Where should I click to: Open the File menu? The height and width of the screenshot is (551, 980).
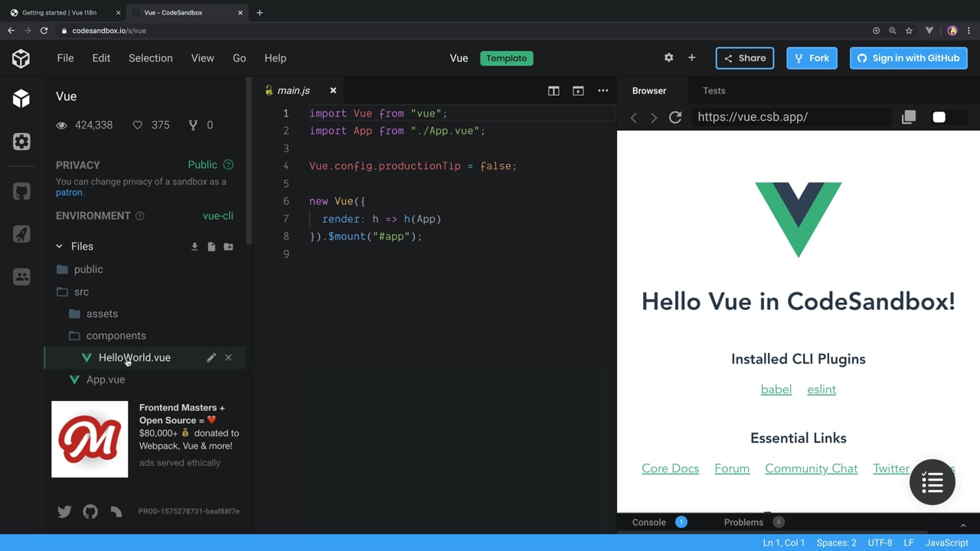(x=65, y=58)
